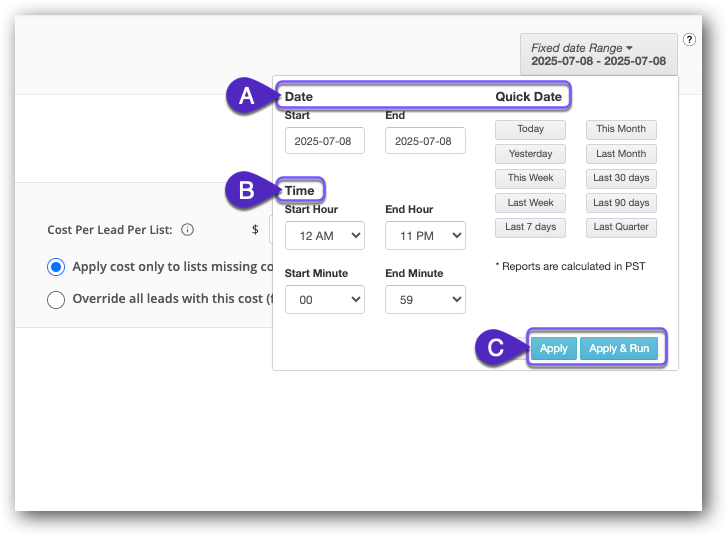Open the Start Minute dropdown
The image size is (727, 536).
pos(324,299)
